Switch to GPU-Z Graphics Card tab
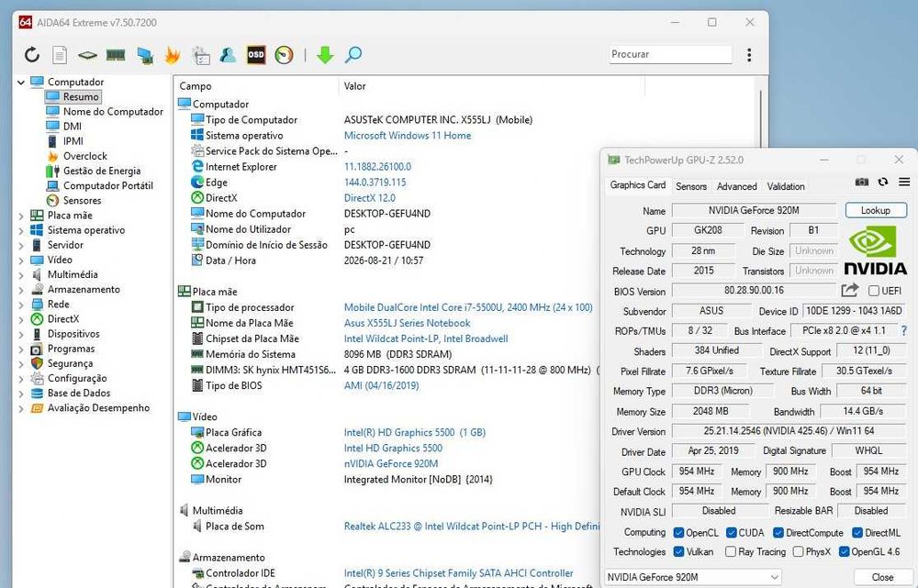This screenshot has width=918, height=588. (638, 185)
